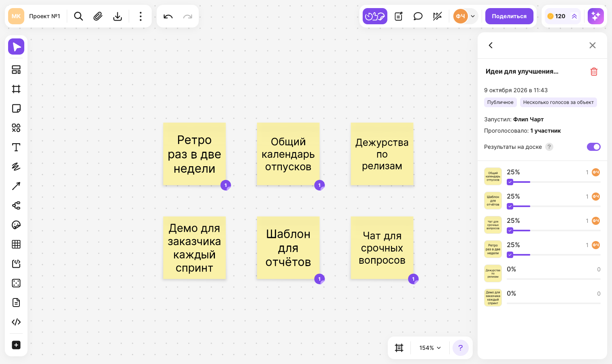This screenshot has width=612, height=364.
Task: Open the dice randomizer tool
Action: click(x=16, y=283)
